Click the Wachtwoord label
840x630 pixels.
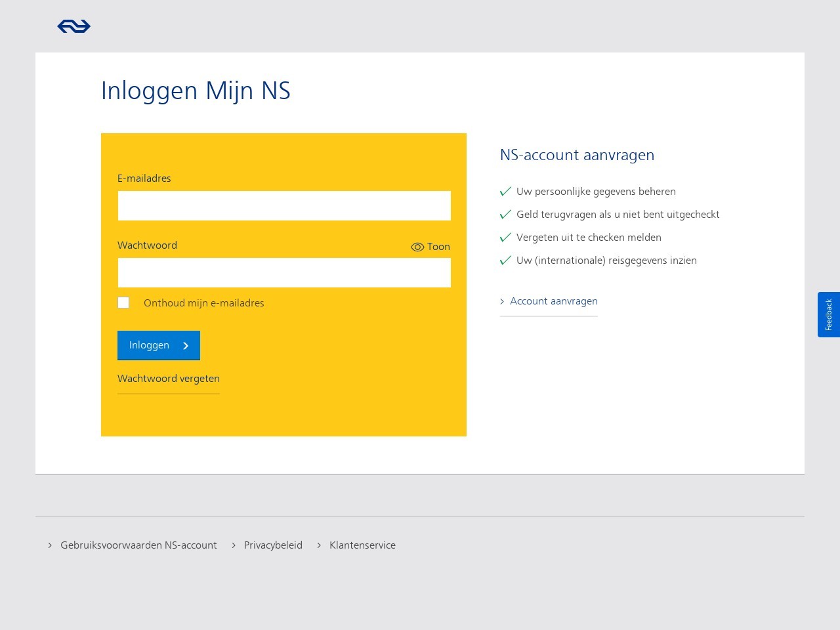(147, 245)
